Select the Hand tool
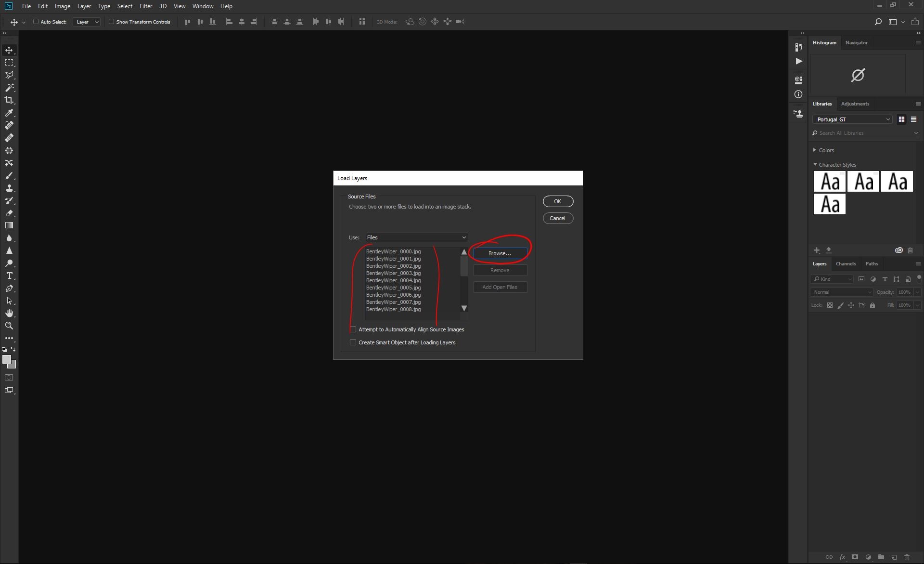The width and height of the screenshot is (924, 564). [9, 314]
